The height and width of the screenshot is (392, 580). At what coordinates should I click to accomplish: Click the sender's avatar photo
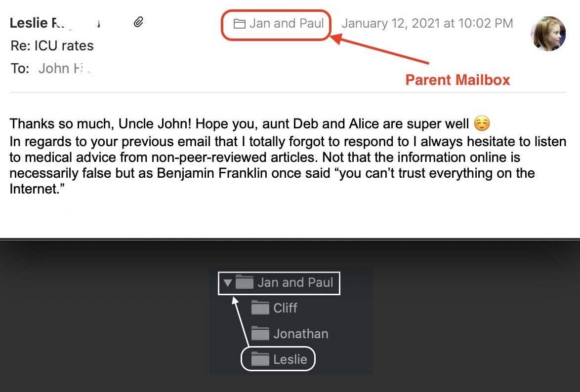point(548,34)
